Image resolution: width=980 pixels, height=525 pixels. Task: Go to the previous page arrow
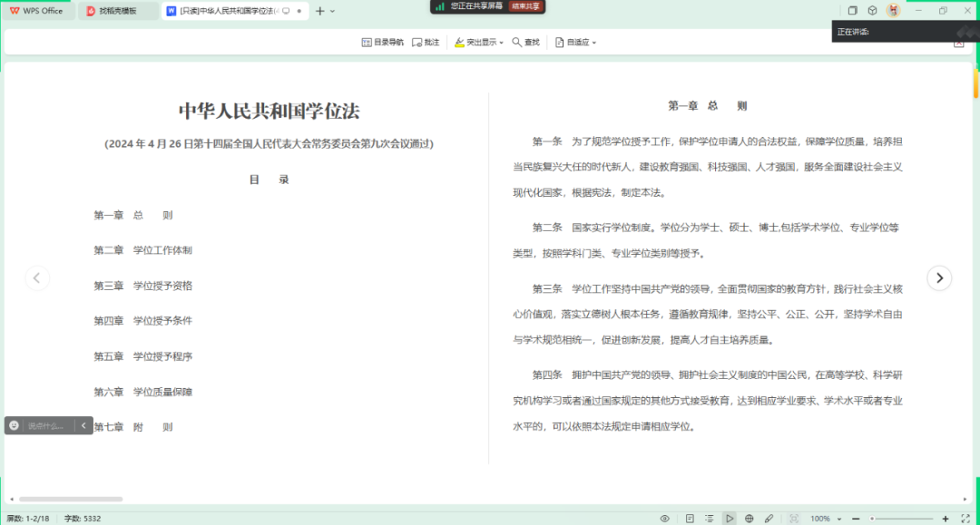pos(37,277)
